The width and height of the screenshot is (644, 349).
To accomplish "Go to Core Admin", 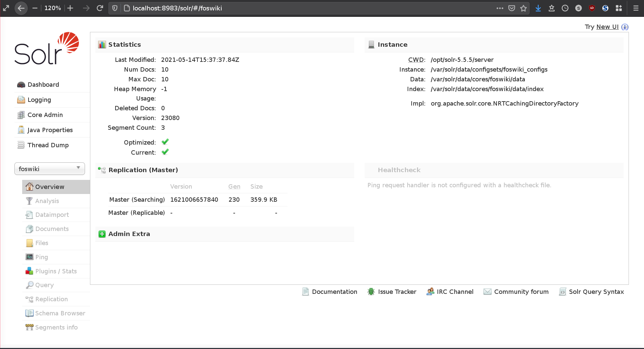I will (x=45, y=115).
